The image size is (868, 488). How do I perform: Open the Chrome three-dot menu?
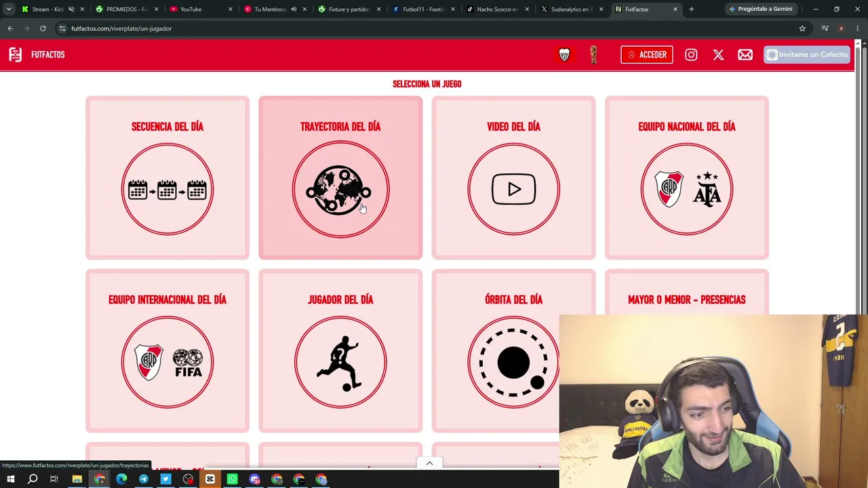pyautogui.click(x=857, y=28)
